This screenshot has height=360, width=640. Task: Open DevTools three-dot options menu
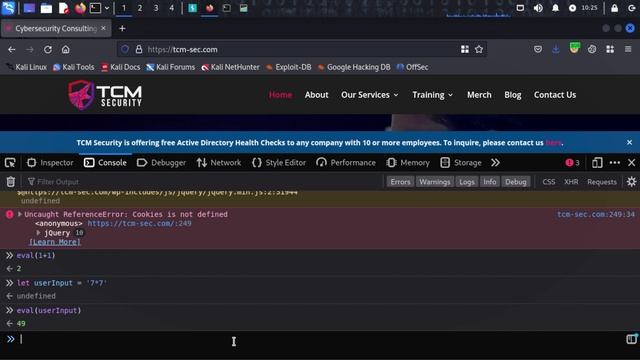coord(615,162)
